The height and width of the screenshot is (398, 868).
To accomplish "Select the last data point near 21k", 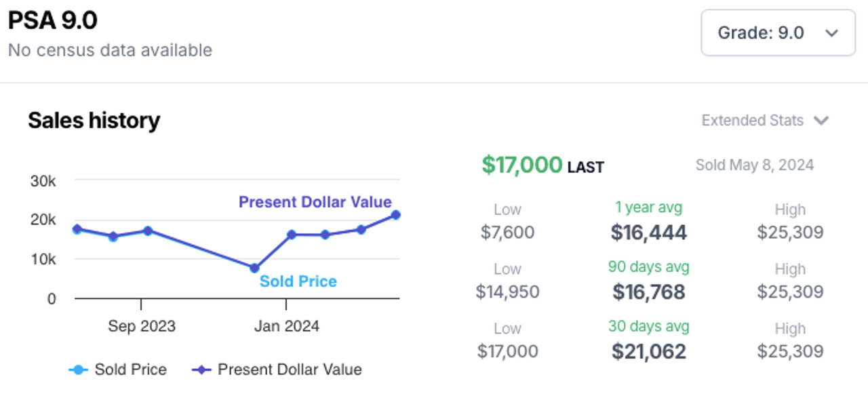I will coord(395,215).
